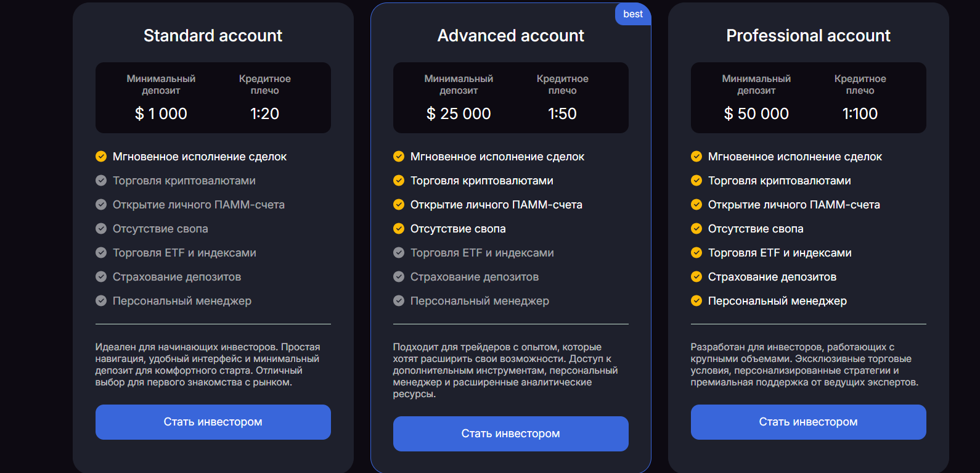
Task: Click yellow check for deposit insurance in Professional
Action: (696, 277)
